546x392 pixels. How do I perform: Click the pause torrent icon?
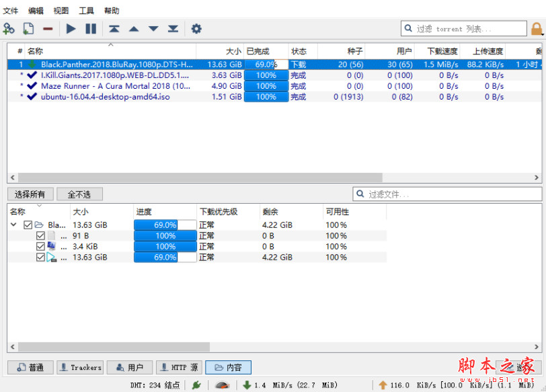coord(91,28)
